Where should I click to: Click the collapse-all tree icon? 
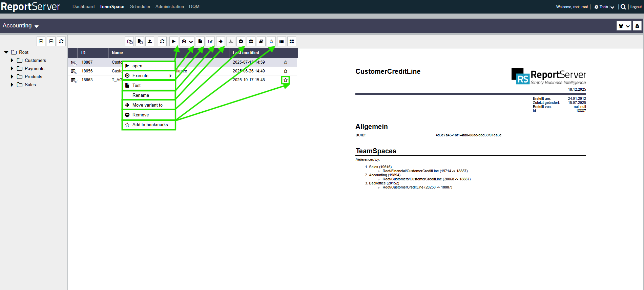[51, 42]
